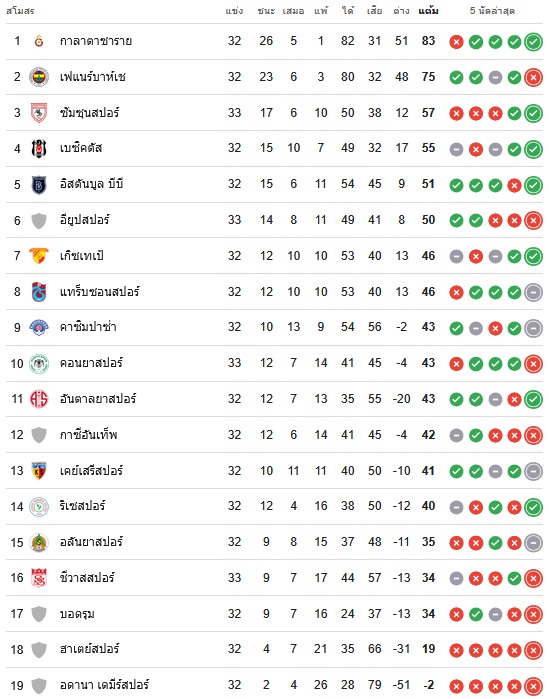The height and width of the screenshot is (699, 549).
Task: Click Galatasaray's latest match win indicator
Action: 533,42
